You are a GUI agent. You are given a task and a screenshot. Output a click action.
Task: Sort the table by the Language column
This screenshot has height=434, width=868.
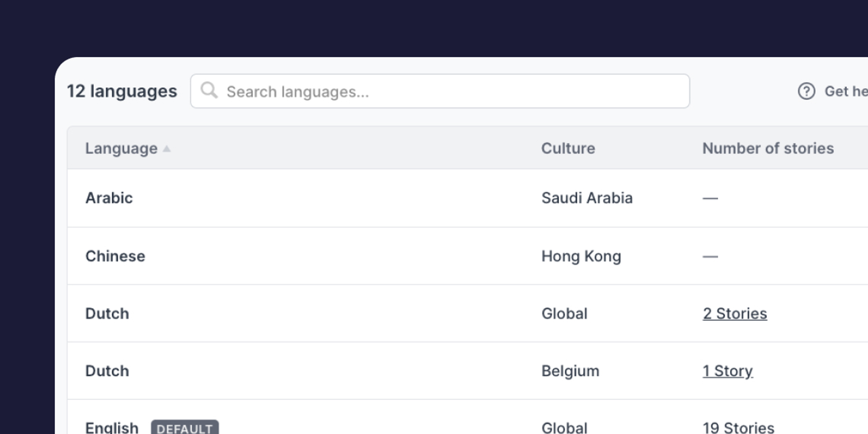point(121,148)
